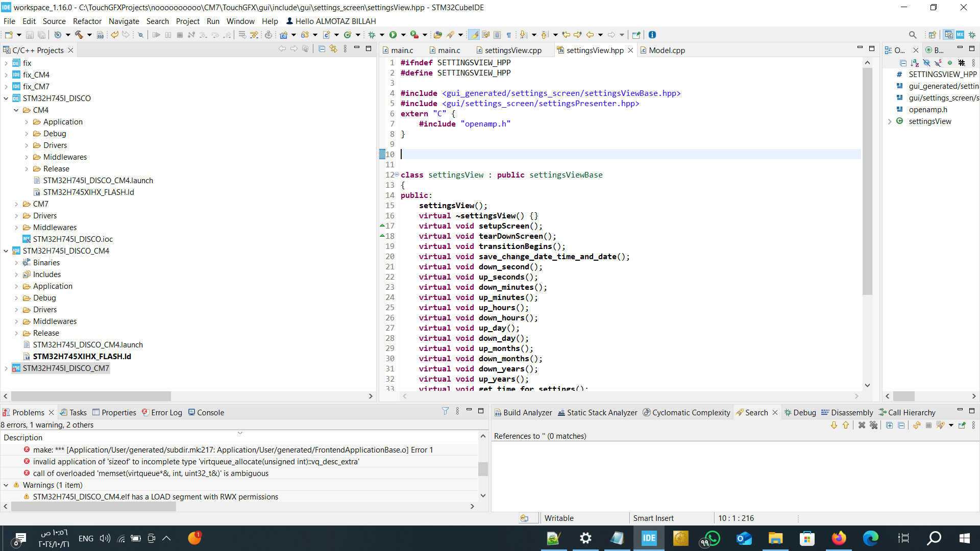This screenshot has width=980, height=551.
Task: Expand settingsView in the Outline panel
Action: (x=890, y=121)
